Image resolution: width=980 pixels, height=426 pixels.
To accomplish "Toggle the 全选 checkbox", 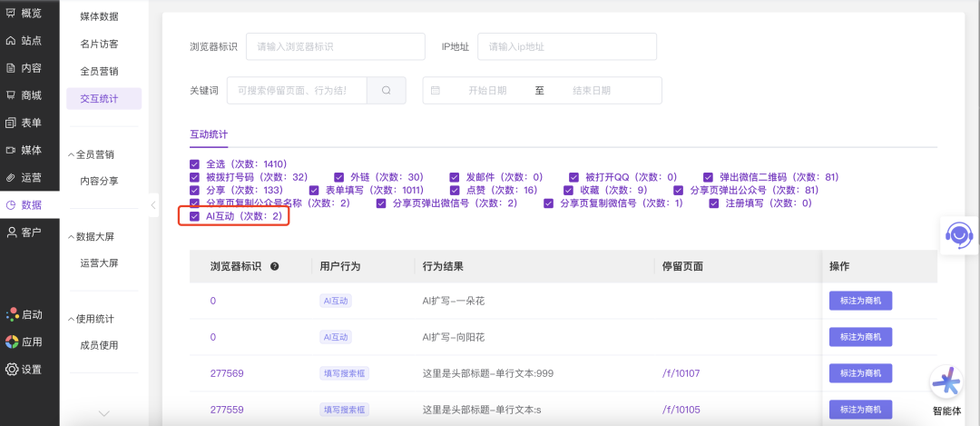I will (x=194, y=164).
